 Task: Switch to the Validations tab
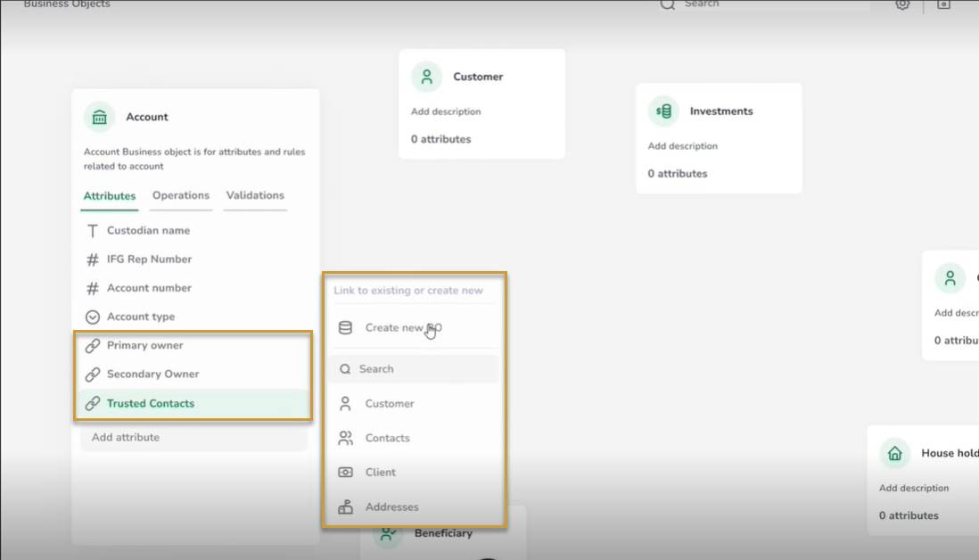[255, 195]
